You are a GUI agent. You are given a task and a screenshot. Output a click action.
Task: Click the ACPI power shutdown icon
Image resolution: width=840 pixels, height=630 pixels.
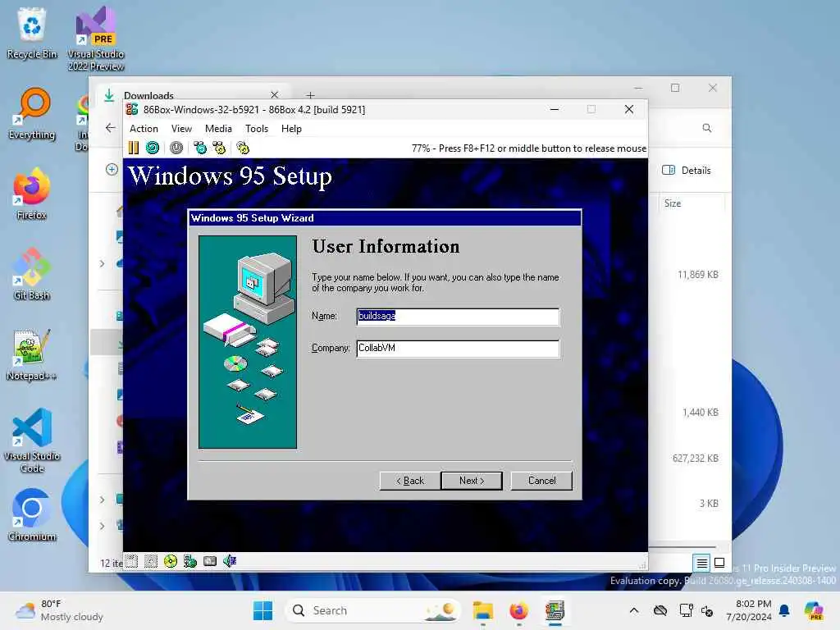176,148
